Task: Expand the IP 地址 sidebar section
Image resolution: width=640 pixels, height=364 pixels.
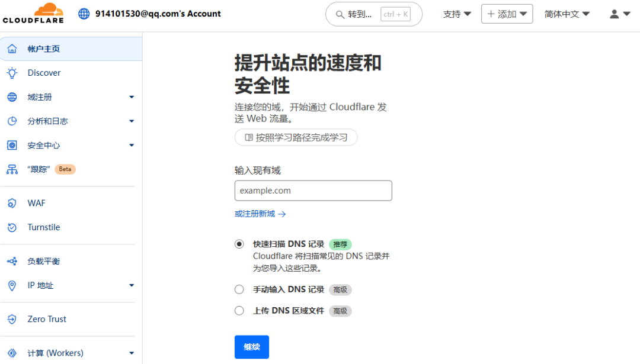Action: coord(132,285)
